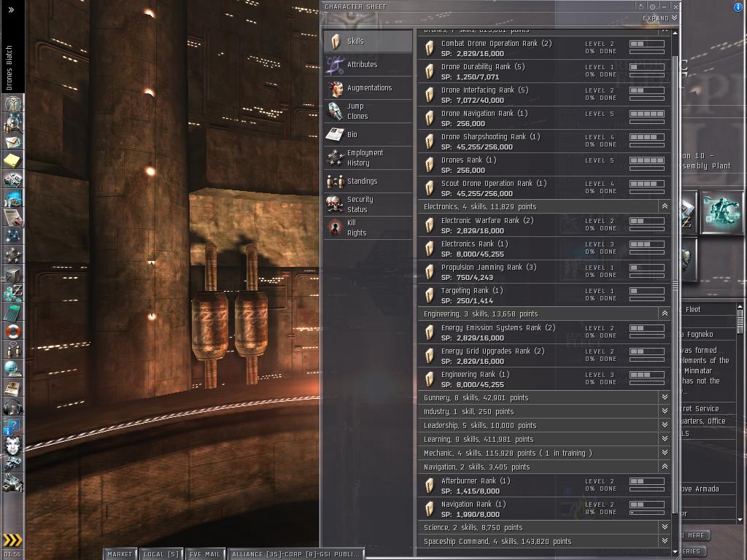Expand the Spaceship Command skill group
The image size is (747, 560).
point(665,541)
